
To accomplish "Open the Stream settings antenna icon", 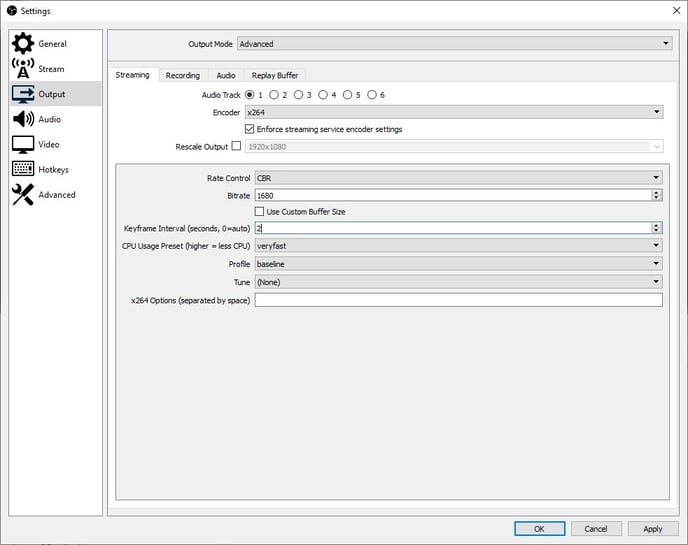I will (22, 69).
